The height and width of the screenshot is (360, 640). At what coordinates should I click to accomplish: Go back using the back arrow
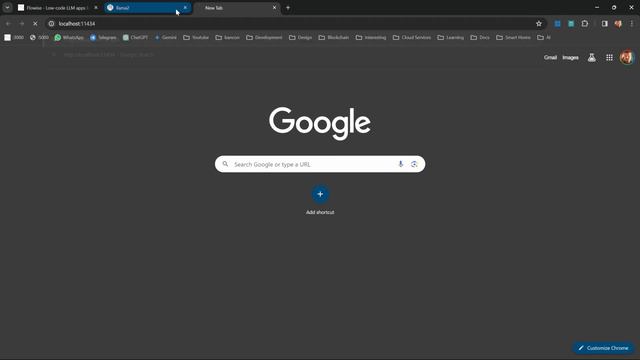(8, 24)
